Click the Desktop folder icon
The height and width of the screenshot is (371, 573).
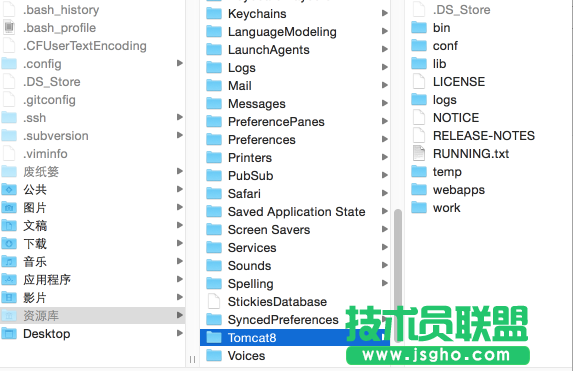9,333
